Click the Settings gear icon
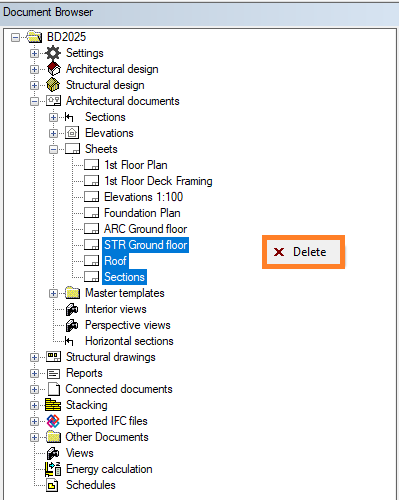The height and width of the screenshot is (500, 399). coord(53,53)
